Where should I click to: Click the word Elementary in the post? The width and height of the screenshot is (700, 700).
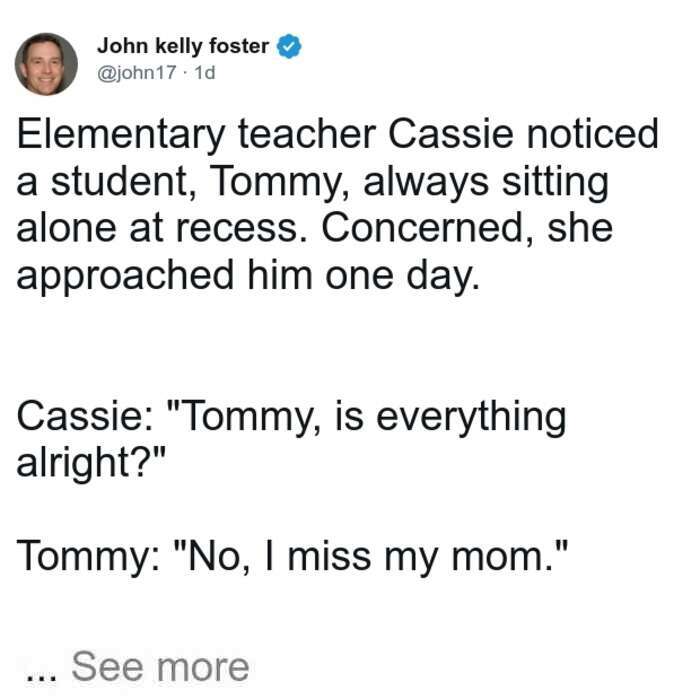[x=121, y=135]
